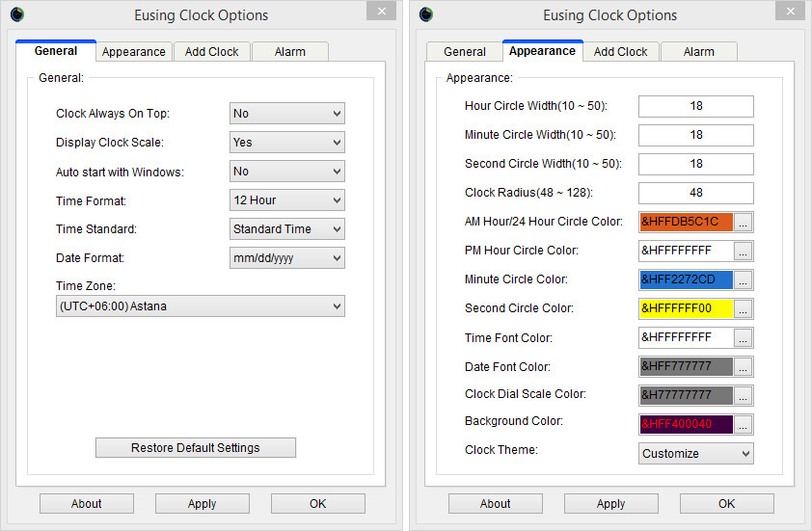The image size is (812, 531).
Task: Click the gray &H77777777 dial scale color field
Action: click(x=687, y=395)
